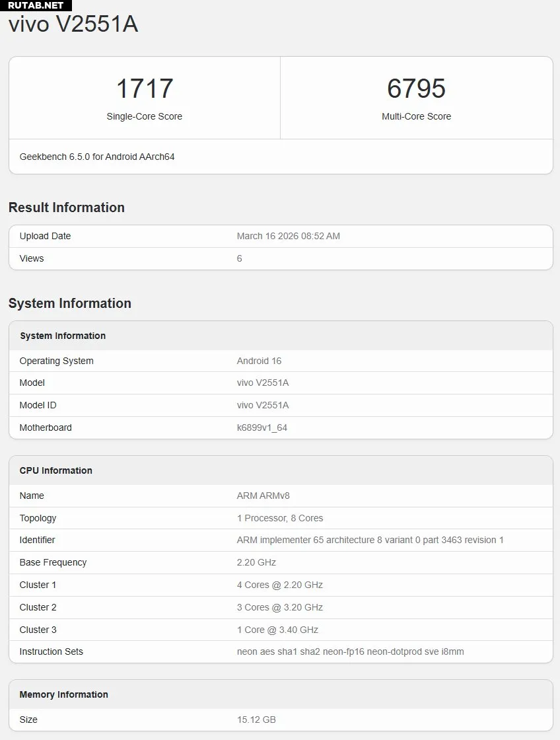Click the Android 16 operating system value

[259, 361]
